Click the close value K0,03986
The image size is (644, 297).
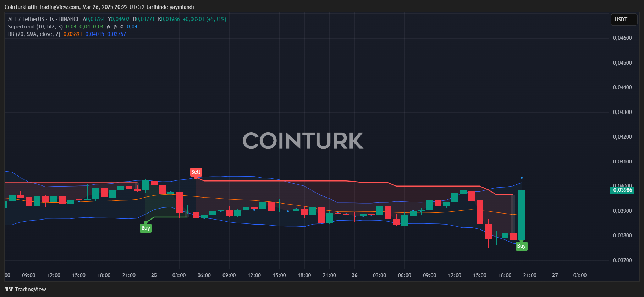[169, 19]
